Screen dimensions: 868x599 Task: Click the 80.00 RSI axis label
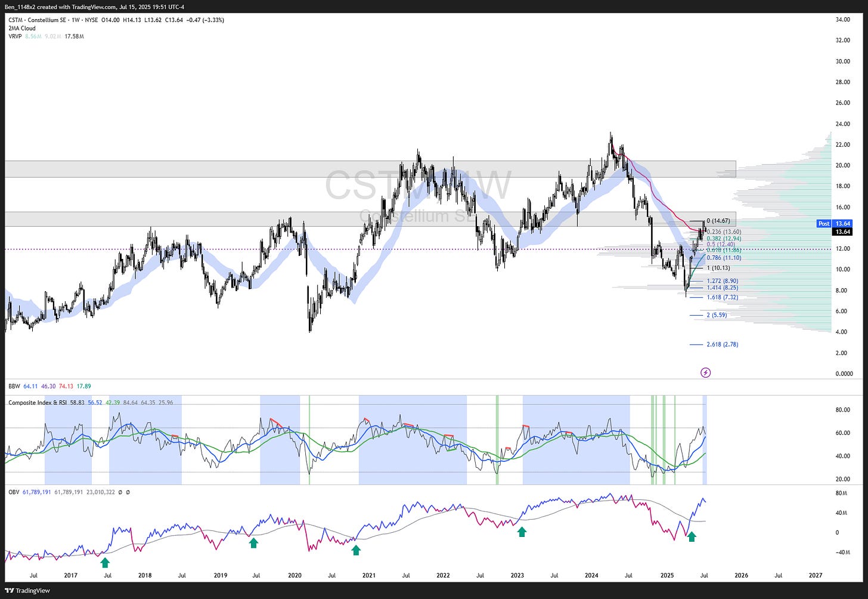[843, 410]
